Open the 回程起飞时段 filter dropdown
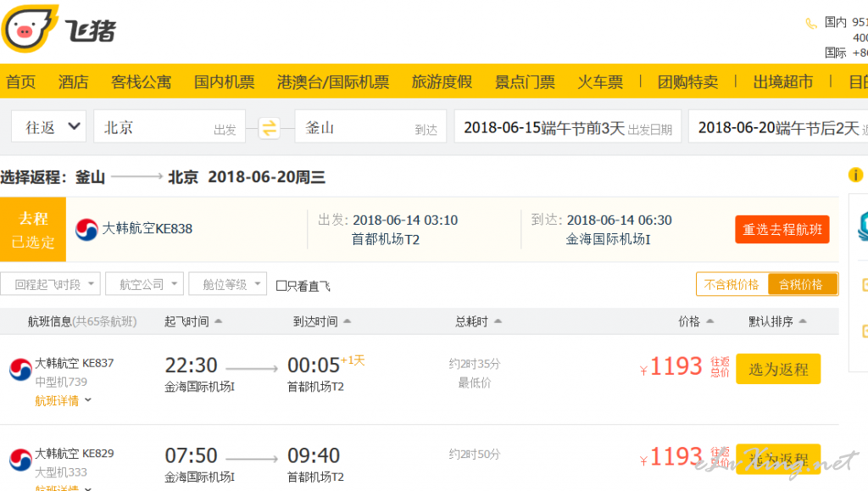 [x=50, y=284]
